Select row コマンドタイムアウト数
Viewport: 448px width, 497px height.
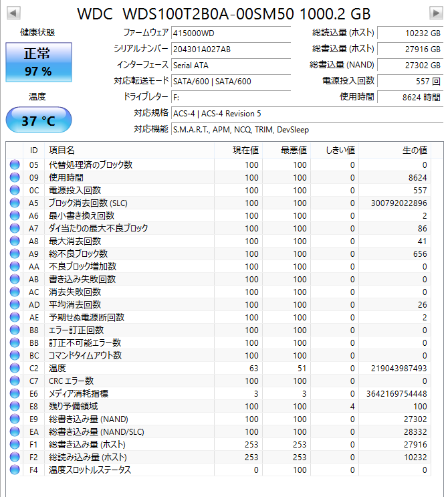click(219, 355)
